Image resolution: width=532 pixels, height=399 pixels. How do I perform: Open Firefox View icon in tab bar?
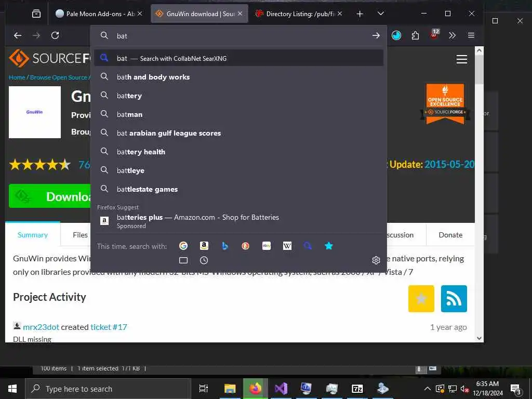pos(36,14)
